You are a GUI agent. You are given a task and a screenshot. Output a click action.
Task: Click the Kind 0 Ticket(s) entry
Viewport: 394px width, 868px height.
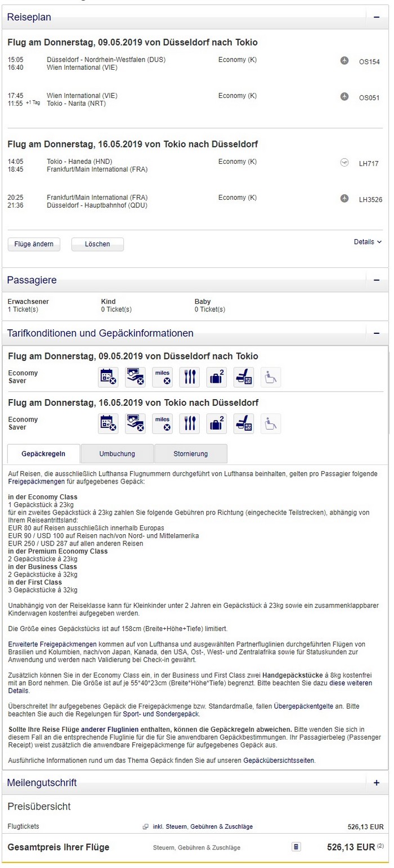(116, 306)
